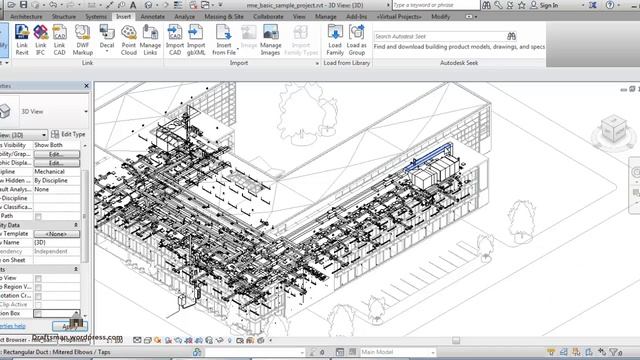Toggle Select Links in the status bar
This screenshot has width=640, height=360.
(x=551, y=352)
